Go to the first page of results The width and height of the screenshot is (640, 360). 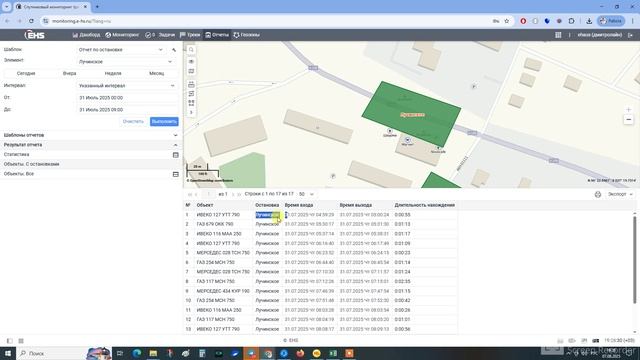190,194
